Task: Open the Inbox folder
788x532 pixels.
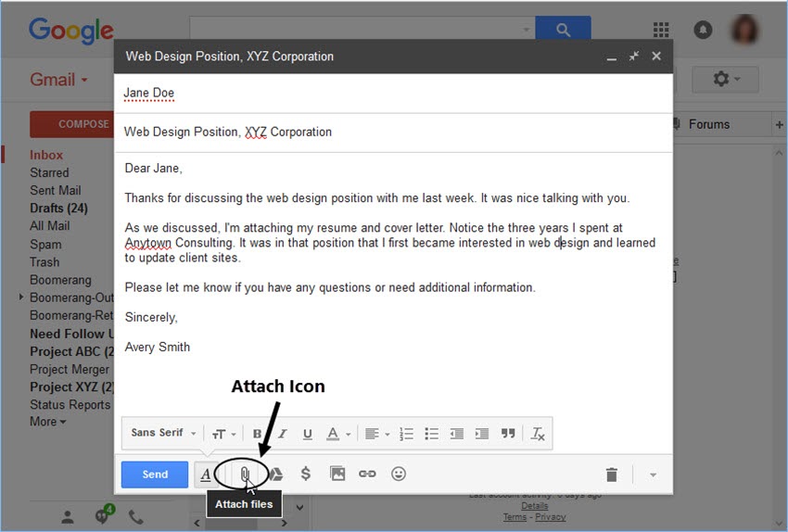Action: [x=46, y=155]
